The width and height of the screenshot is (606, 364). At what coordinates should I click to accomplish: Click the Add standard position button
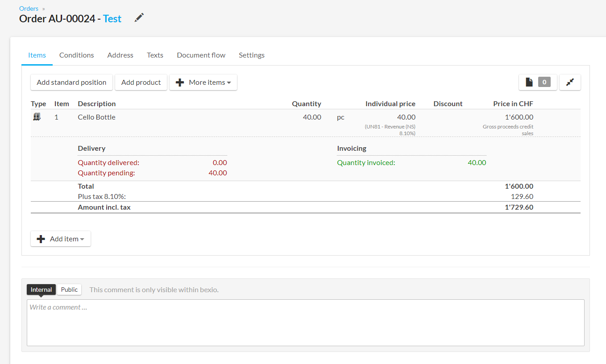tap(71, 83)
